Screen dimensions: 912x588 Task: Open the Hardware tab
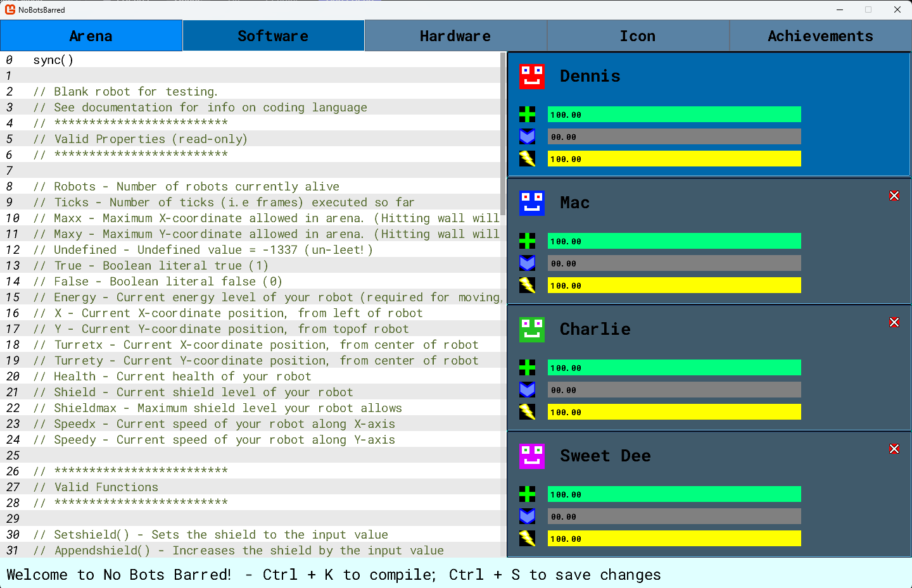(x=455, y=35)
